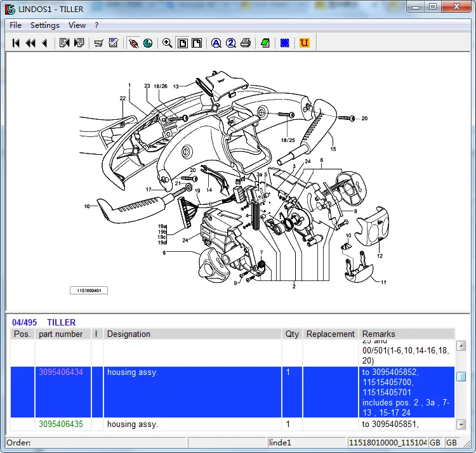The height and width of the screenshot is (453, 476).
Task: Open the order checklist icon
Action: click(x=114, y=43)
